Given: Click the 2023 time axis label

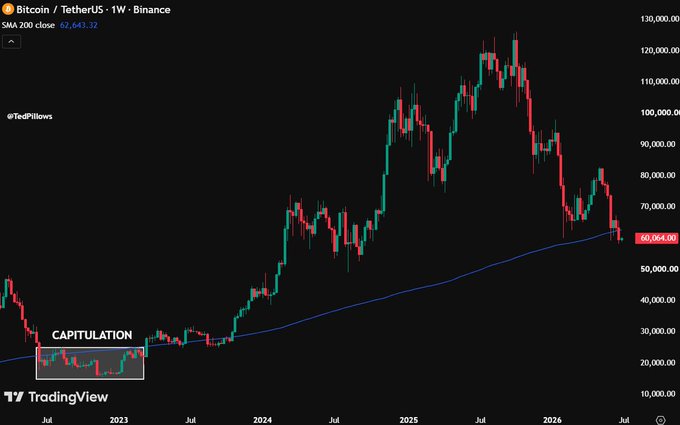Looking at the screenshot, I should click(119, 420).
